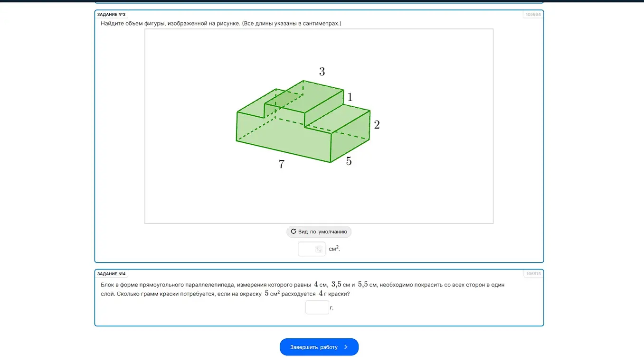This screenshot has height=362, width=644.
Task: Click the "г." unit label after the field
Action: click(x=332, y=308)
